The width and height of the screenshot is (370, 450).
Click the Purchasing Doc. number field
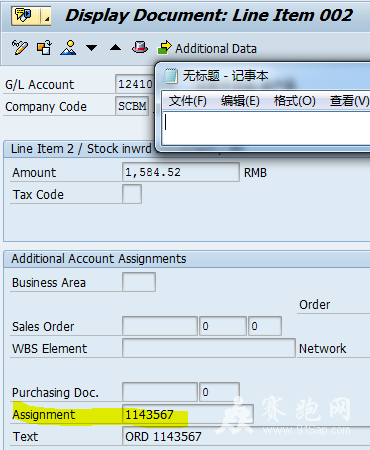(160, 392)
